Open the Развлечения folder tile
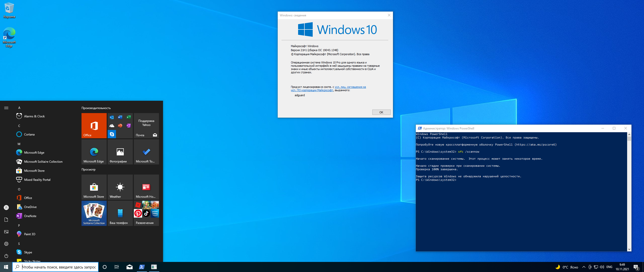Screen dimensions: 644x272 [x=146, y=213]
